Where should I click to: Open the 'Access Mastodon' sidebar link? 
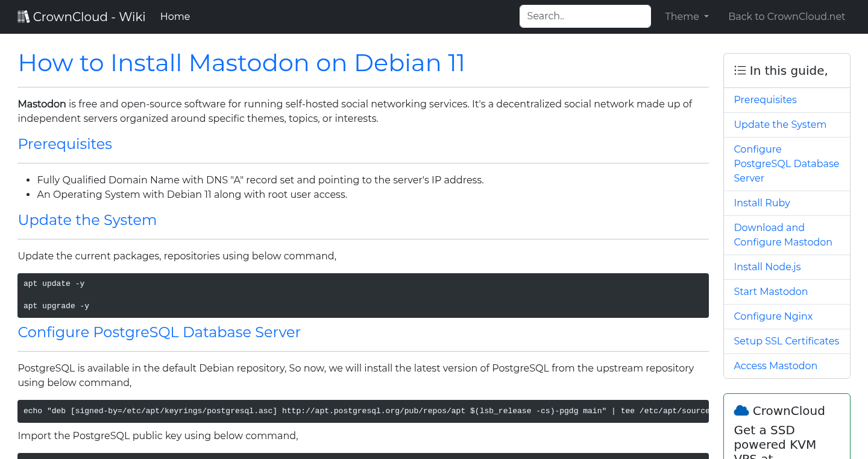pos(775,366)
